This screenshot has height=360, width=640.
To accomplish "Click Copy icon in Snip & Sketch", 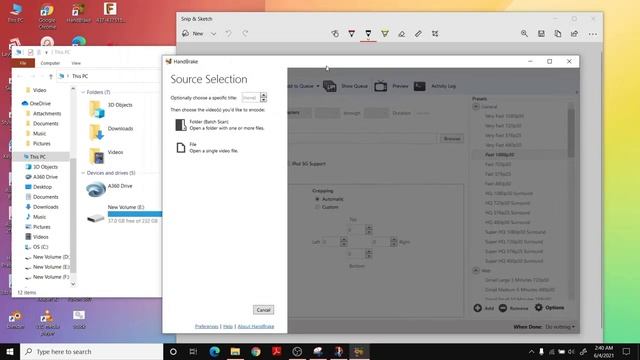I will [x=558, y=33].
